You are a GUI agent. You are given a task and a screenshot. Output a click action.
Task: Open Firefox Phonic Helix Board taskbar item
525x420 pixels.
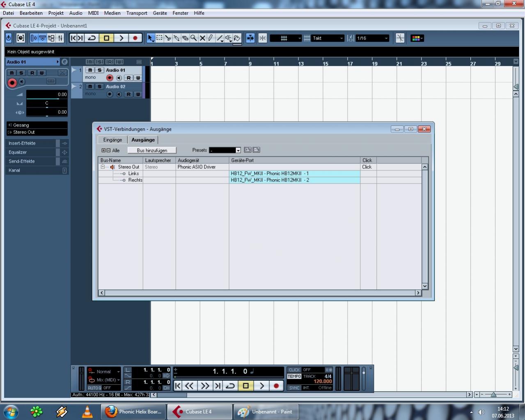pos(133,412)
